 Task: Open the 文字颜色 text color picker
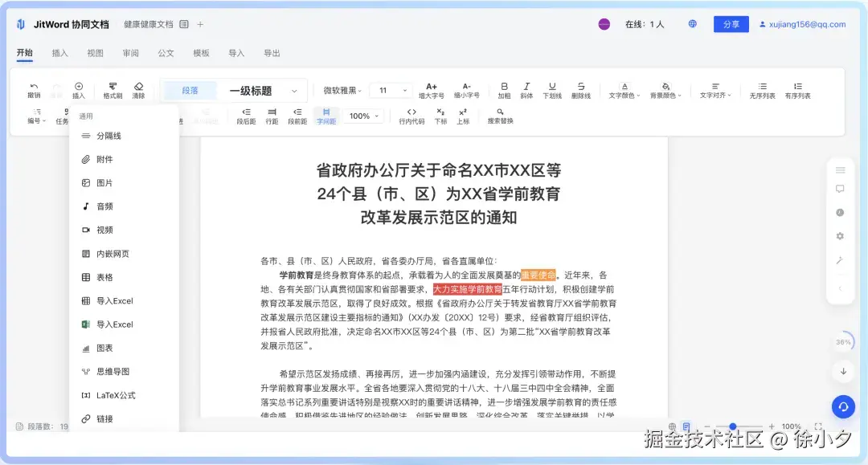tap(623, 89)
